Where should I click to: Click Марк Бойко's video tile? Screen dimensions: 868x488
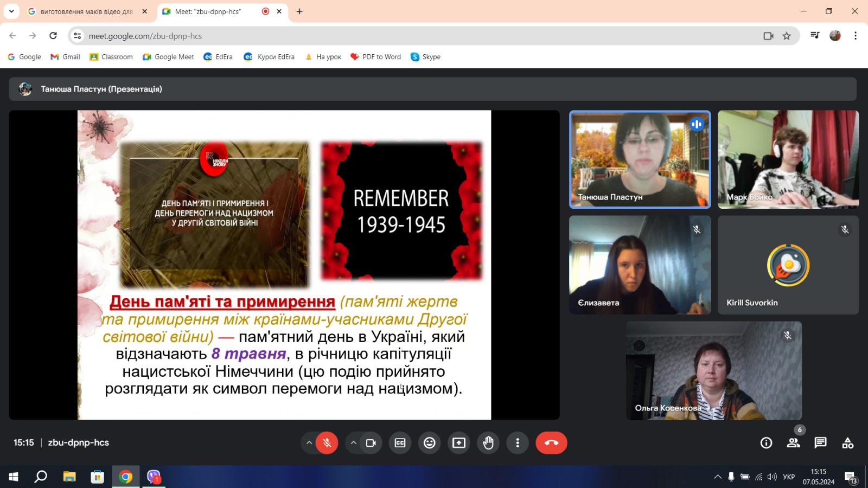pyautogui.click(x=788, y=159)
